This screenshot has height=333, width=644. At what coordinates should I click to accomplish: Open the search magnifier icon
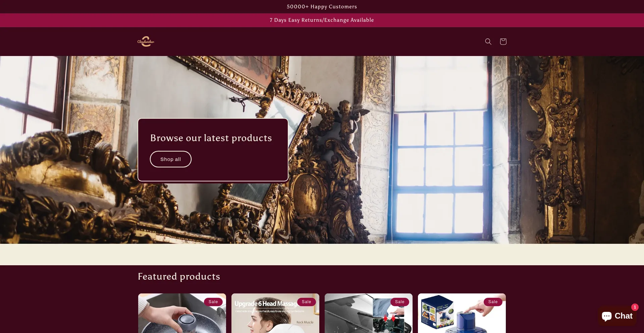pos(488,42)
